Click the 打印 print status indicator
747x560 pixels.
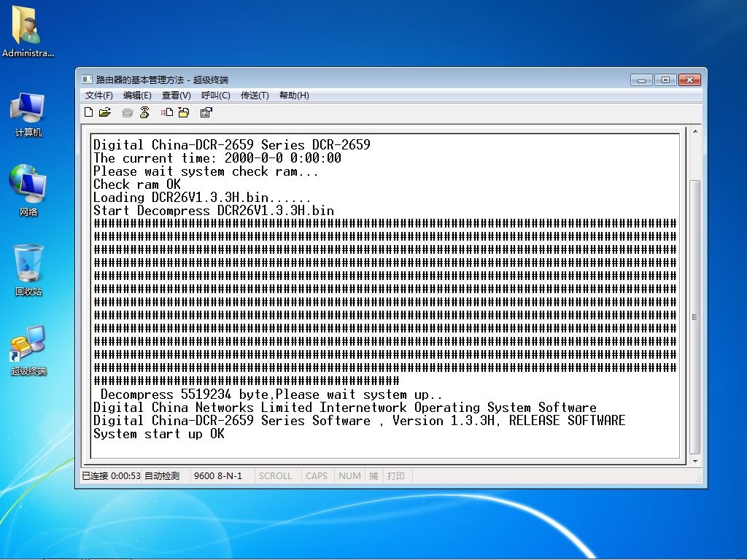point(396,475)
